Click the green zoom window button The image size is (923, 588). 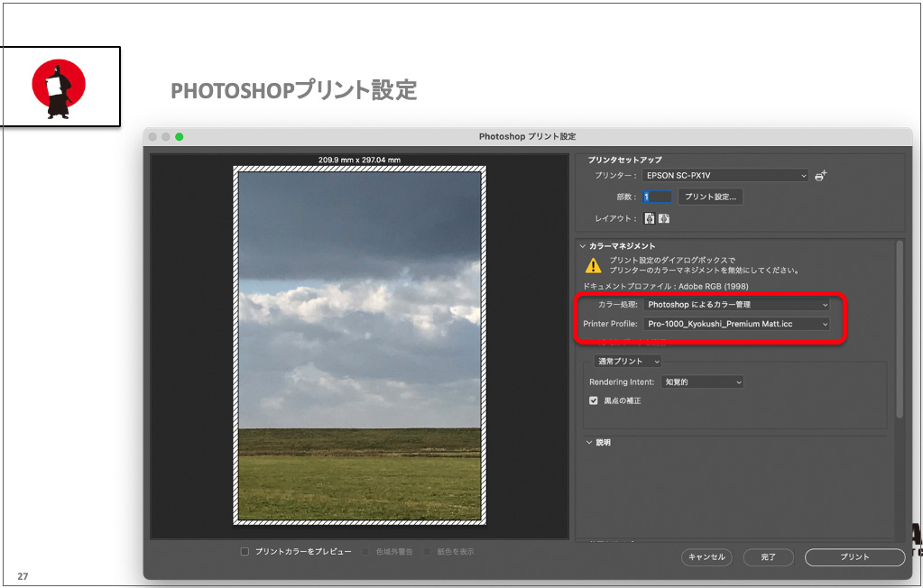(180, 136)
